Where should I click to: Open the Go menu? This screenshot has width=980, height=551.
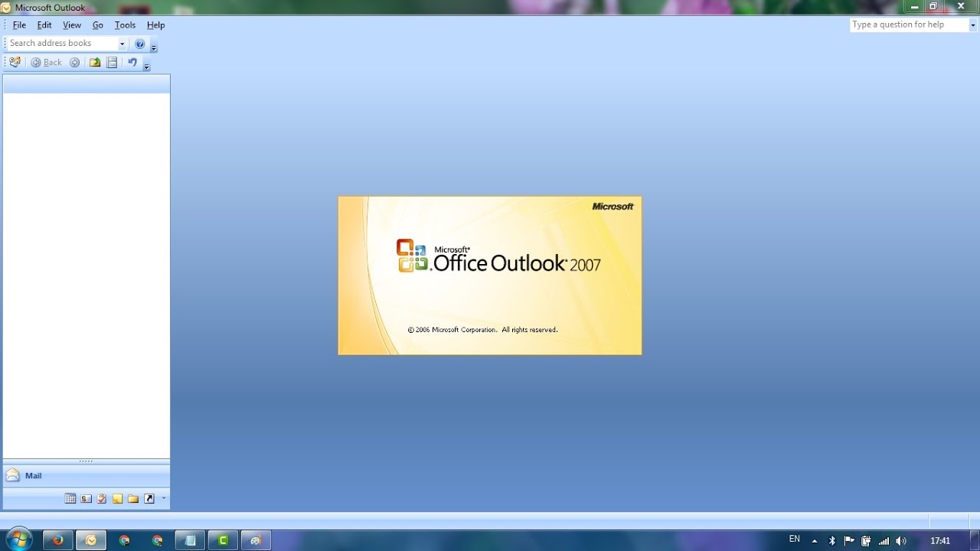pyautogui.click(x=98, y=25)
